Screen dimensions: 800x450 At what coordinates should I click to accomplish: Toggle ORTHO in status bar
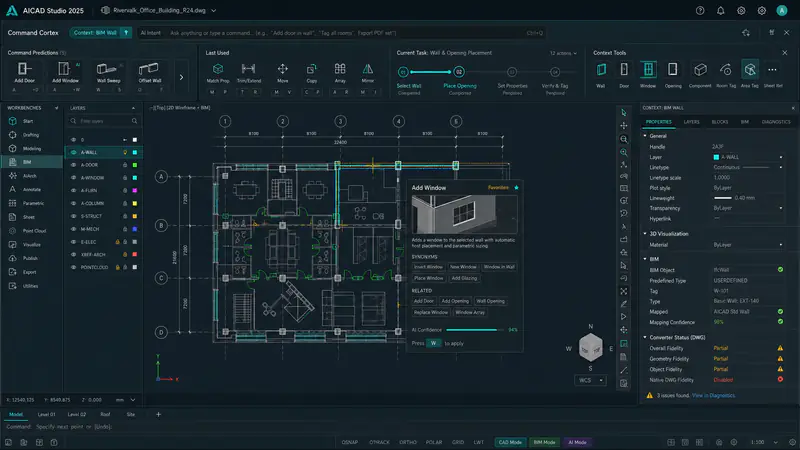[408, 442]
